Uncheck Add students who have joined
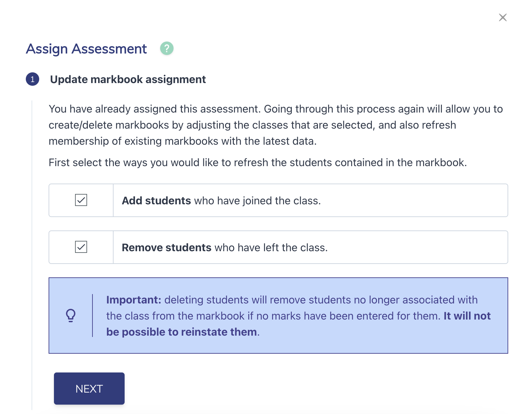The width and height of the screenshot is (532, 414). coord(81,200)
